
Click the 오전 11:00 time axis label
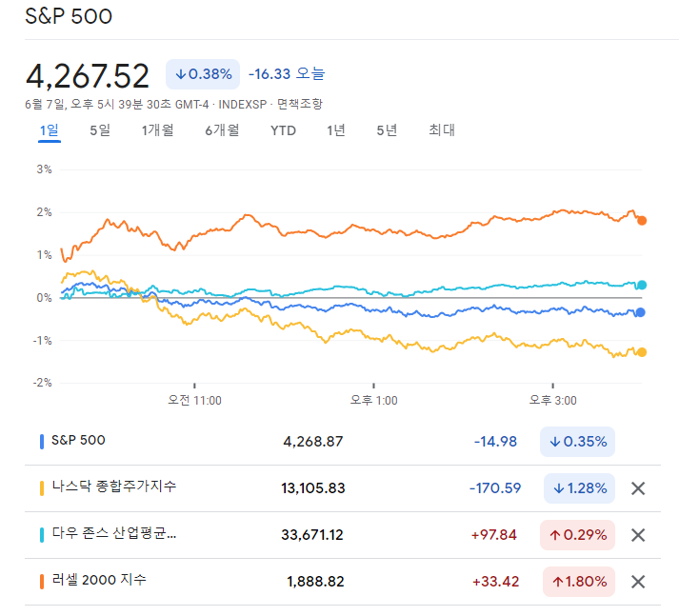point(194,401)
